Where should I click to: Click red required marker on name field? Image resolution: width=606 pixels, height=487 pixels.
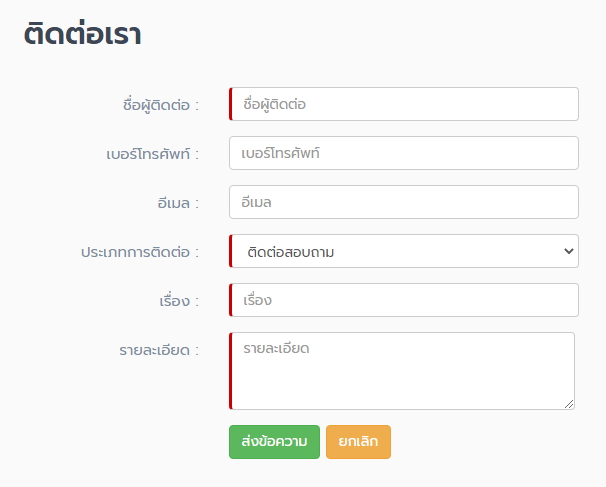click(231, 104)
